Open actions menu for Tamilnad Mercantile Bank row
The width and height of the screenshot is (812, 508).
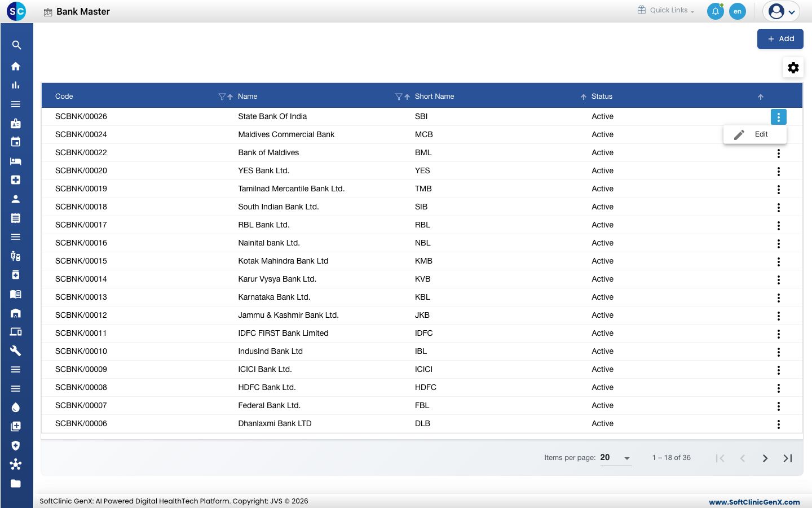point(779,189)
